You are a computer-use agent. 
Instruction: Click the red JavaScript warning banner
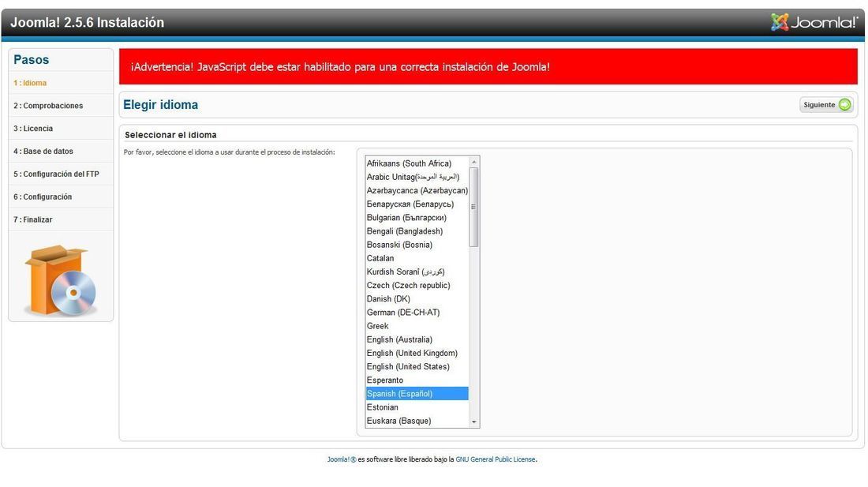point(488,66)
